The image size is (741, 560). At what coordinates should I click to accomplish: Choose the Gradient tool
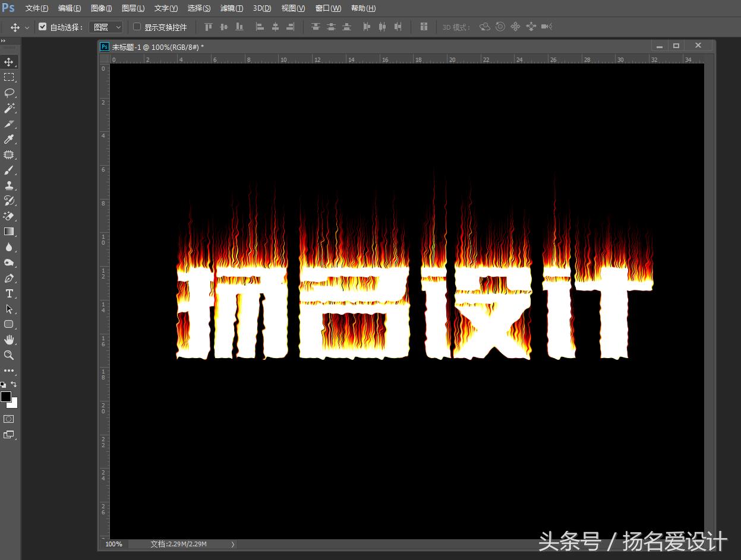pyautogui.click(x=9, y=232)
